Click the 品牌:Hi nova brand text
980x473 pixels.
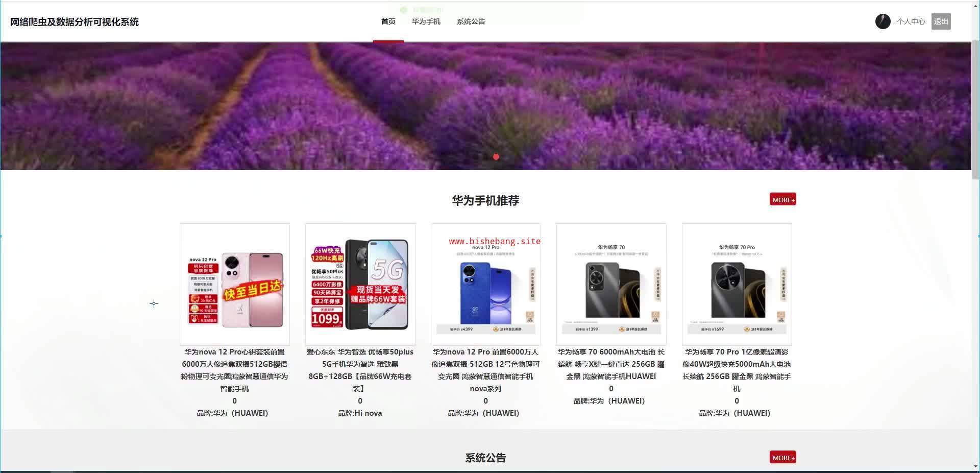point(360,413)
